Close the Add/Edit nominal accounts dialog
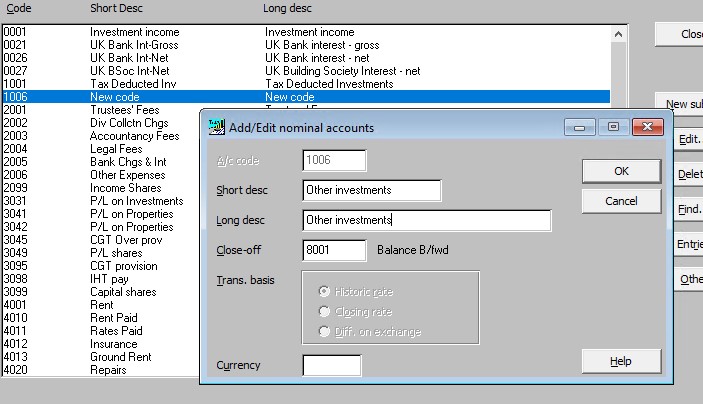 click(647, 127)
